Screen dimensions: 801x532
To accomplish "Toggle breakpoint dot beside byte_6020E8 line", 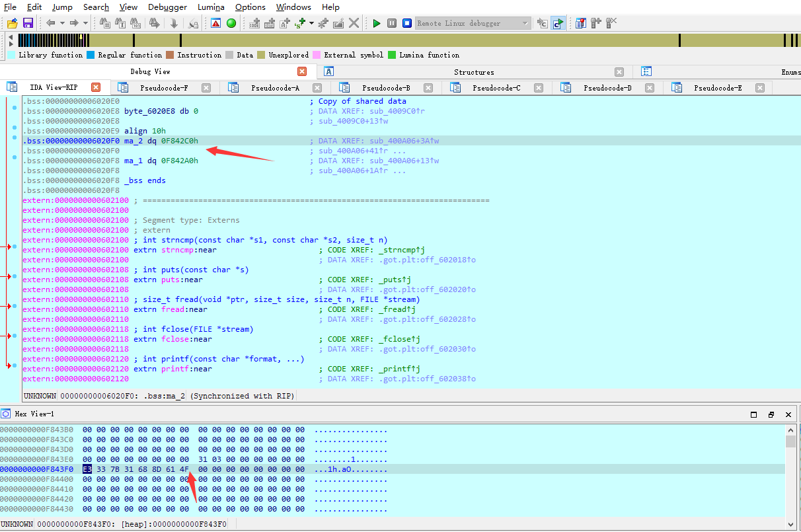I will pos(15,108).
